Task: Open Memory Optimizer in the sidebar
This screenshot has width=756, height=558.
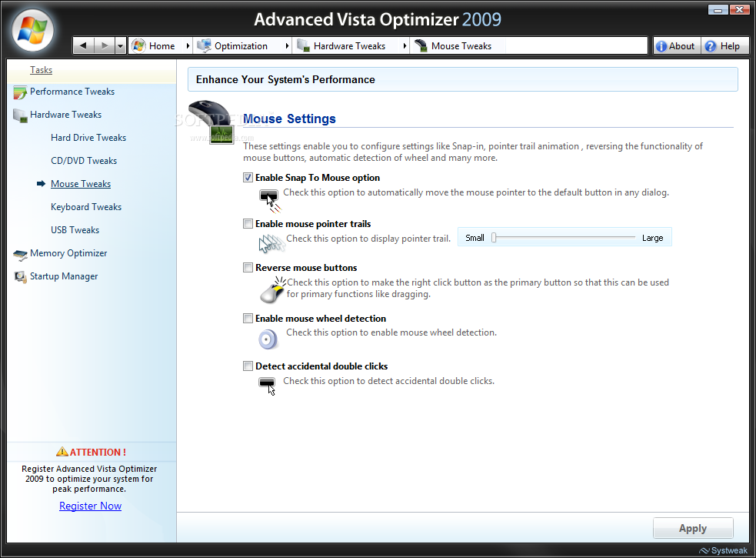Action: point(68,253)
